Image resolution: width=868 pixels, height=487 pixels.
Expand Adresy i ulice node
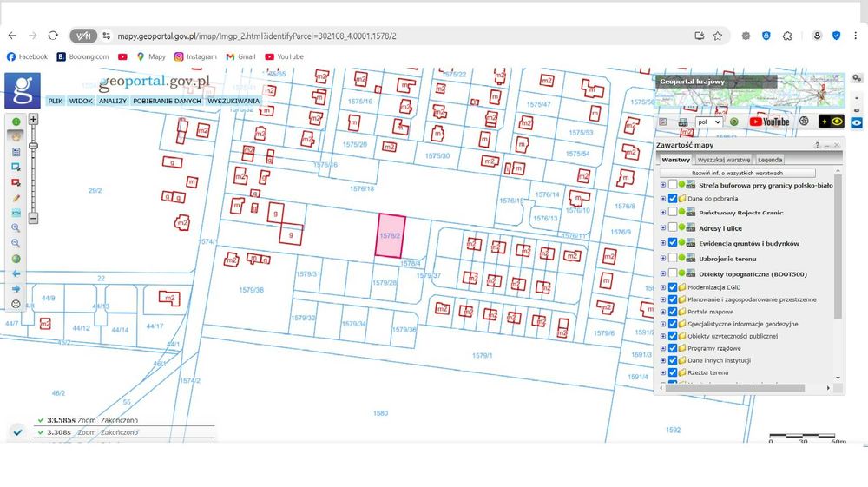663,227
